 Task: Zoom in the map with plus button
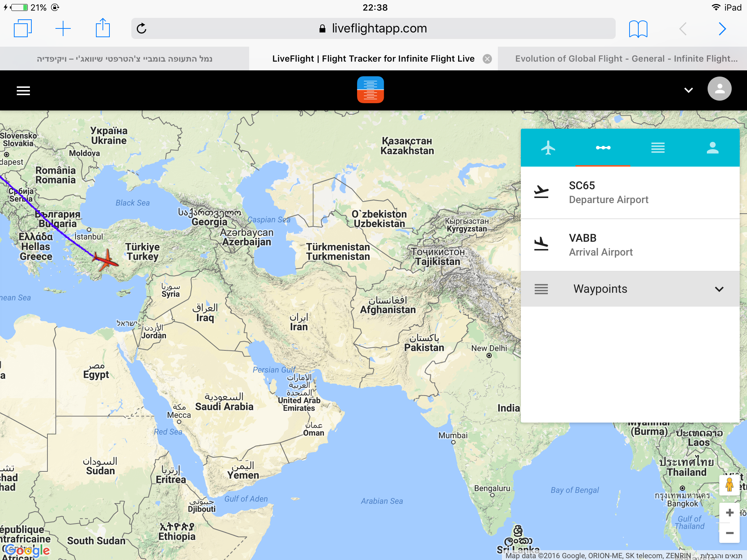(729, 513)
